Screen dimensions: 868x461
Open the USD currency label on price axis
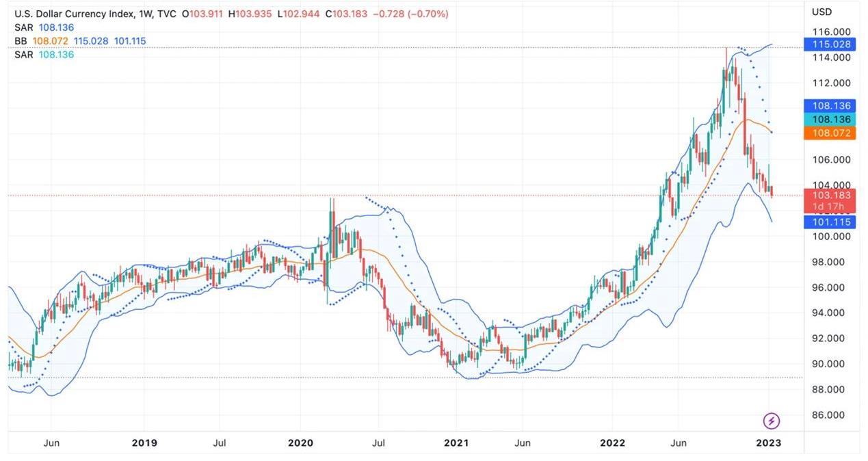(x=821, y=12)
